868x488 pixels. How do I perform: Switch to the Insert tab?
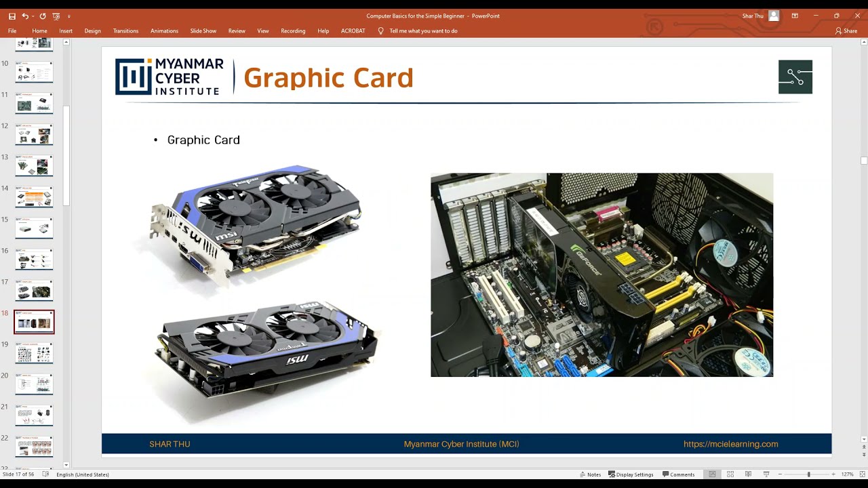pyautogui.click(x=66, y=31)
